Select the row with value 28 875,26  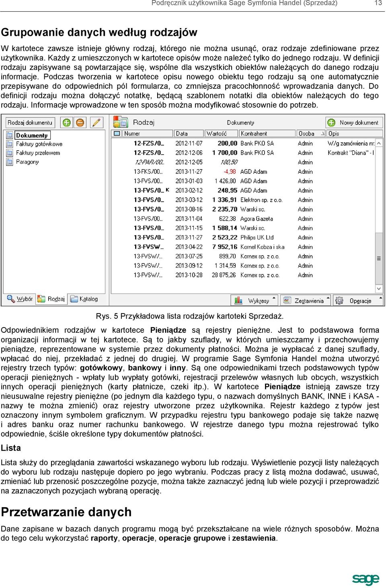(244, 275)
